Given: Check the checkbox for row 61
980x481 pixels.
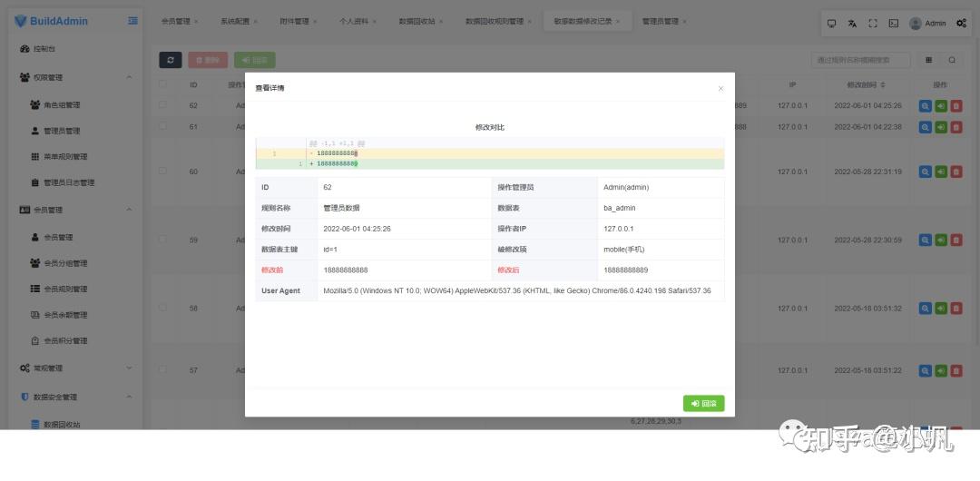Looking at the screenshot, I should tap(162, 126).
